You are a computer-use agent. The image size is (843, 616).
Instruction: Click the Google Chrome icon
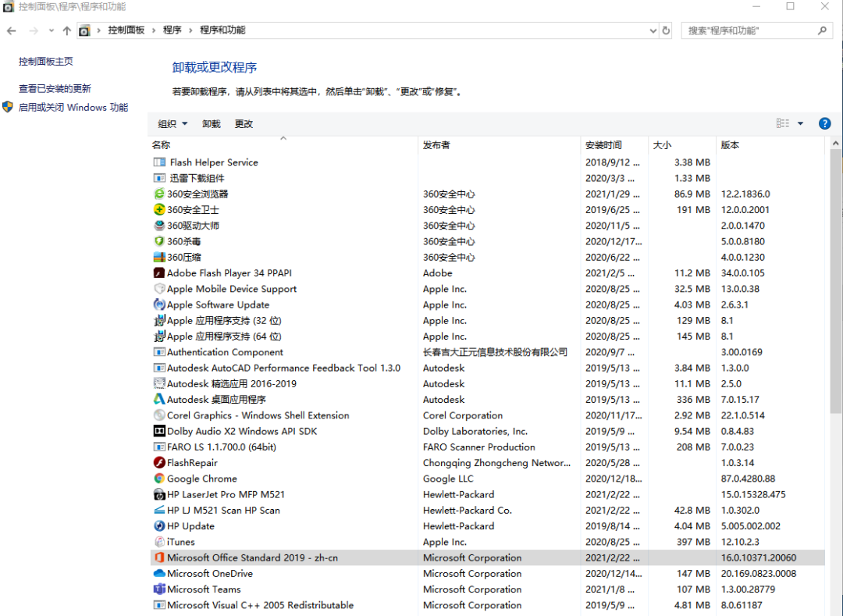(159, 479)
